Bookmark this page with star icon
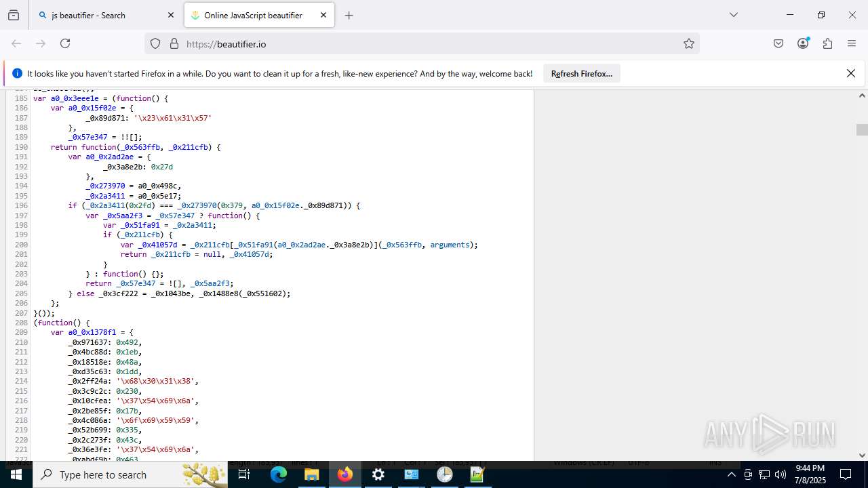This screenshot has width=868, height=488. click(x=689, y=43)
